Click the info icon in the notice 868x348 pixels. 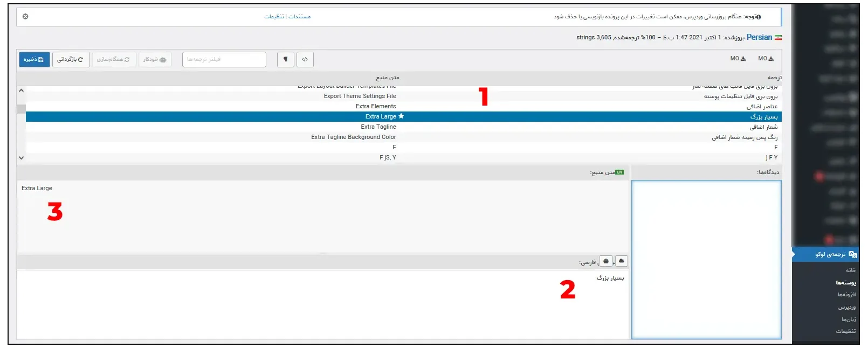(x=759, y=17)
